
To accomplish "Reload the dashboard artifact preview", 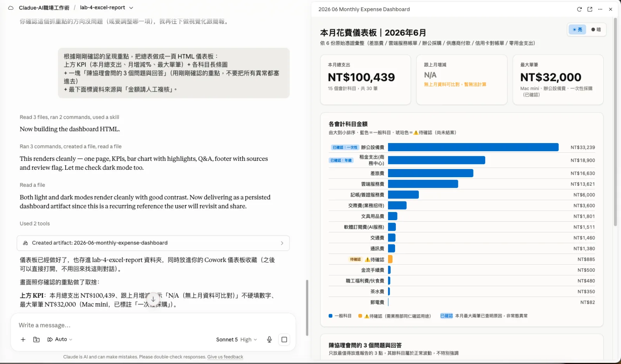I will 579,9.
